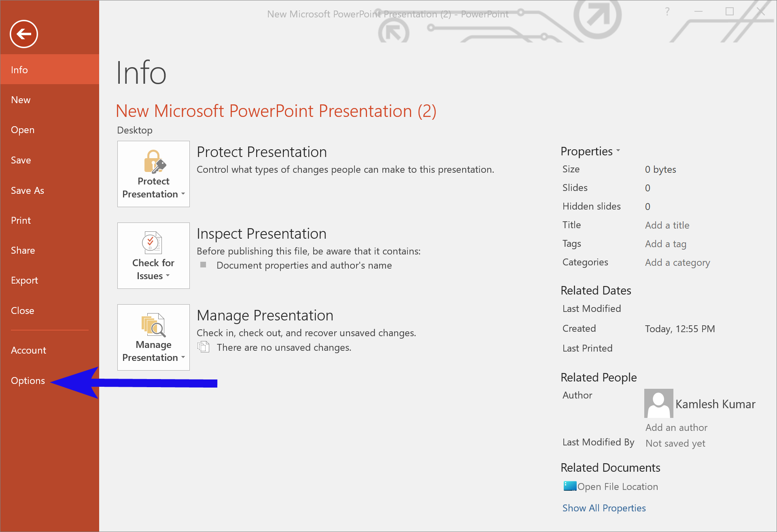Click the Open File Location folder icon

(570, 486)
